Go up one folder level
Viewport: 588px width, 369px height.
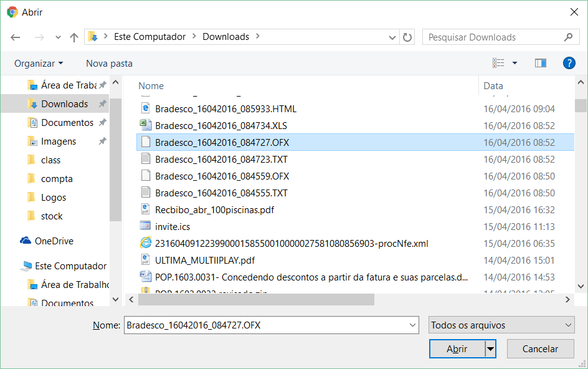pyautogui.click(x=74, y=37)
